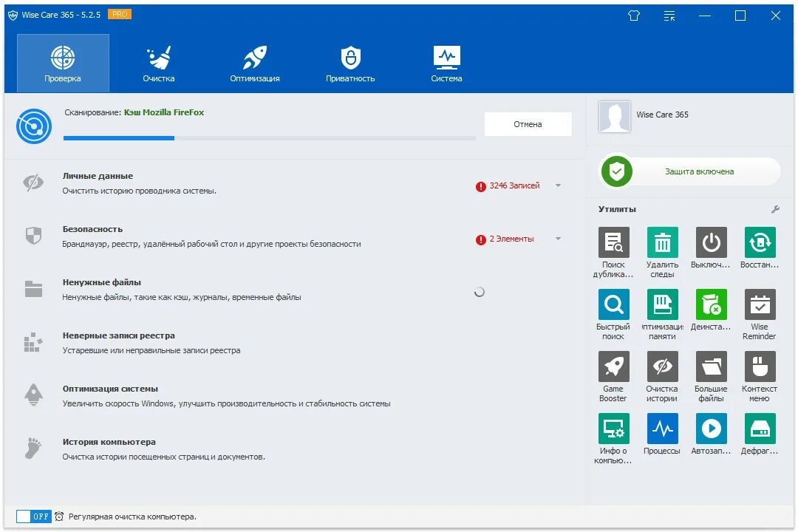Click the radar scan icon

coord(33,126)
